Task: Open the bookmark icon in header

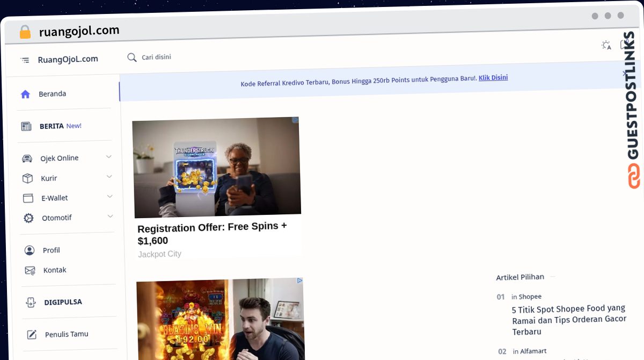Action: (x=625, y=45)
